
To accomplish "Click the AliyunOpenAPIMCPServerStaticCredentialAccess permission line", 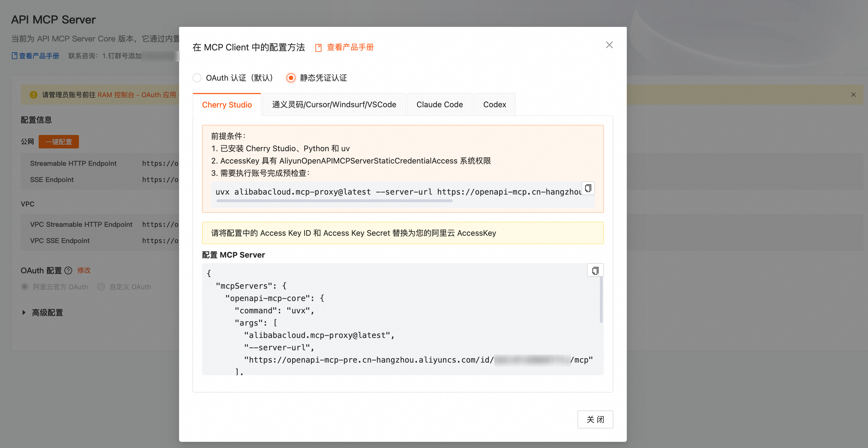I will point(351,161).
